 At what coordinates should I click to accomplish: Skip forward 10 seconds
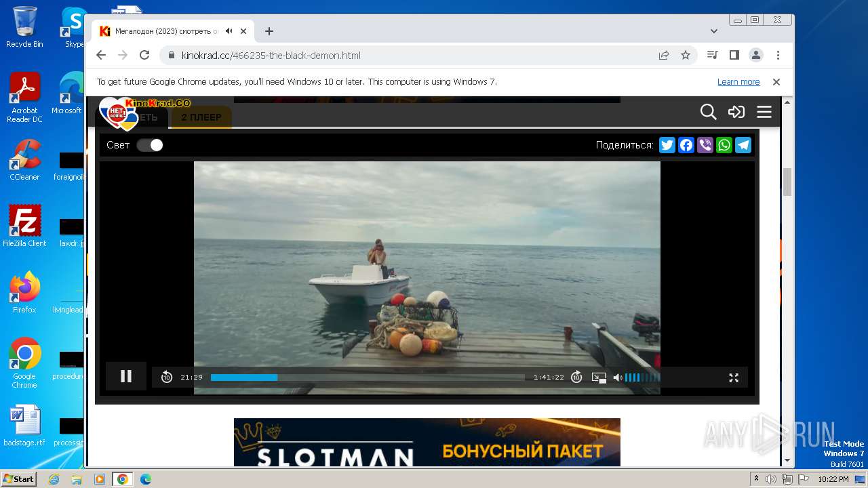[576, 377]
